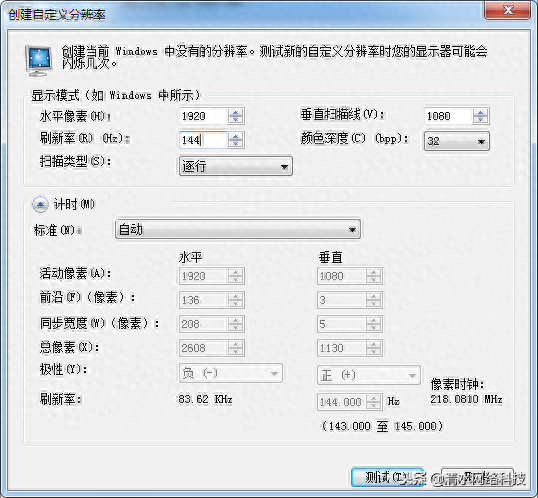Screen dimensions: 538x498
Task: Click the cancel button beside 测试
Action: (478, 477)
